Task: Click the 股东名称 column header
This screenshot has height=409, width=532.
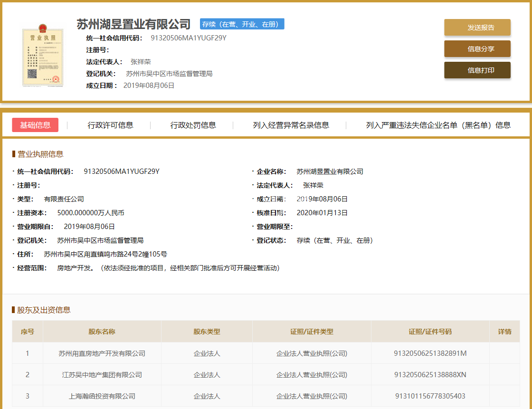Action: (x=102, y=332)
